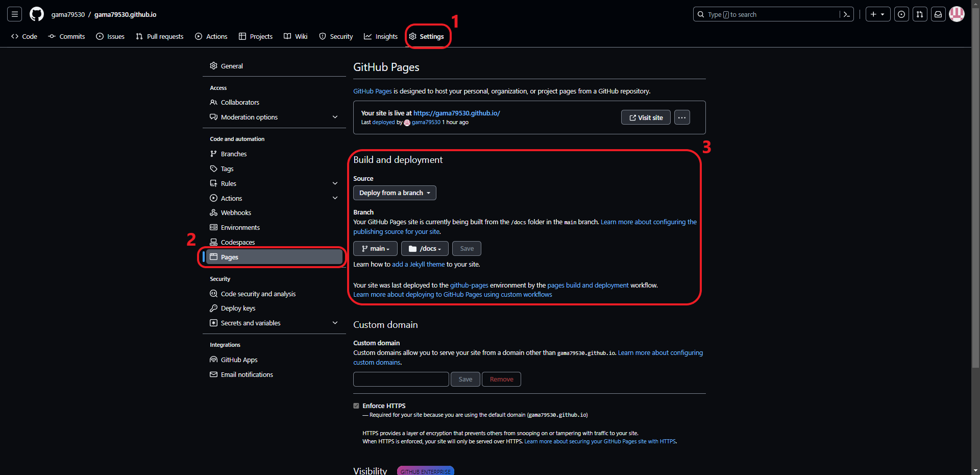Click your profile avatar picture
This screenshot has width=980, height=475.
957,14
